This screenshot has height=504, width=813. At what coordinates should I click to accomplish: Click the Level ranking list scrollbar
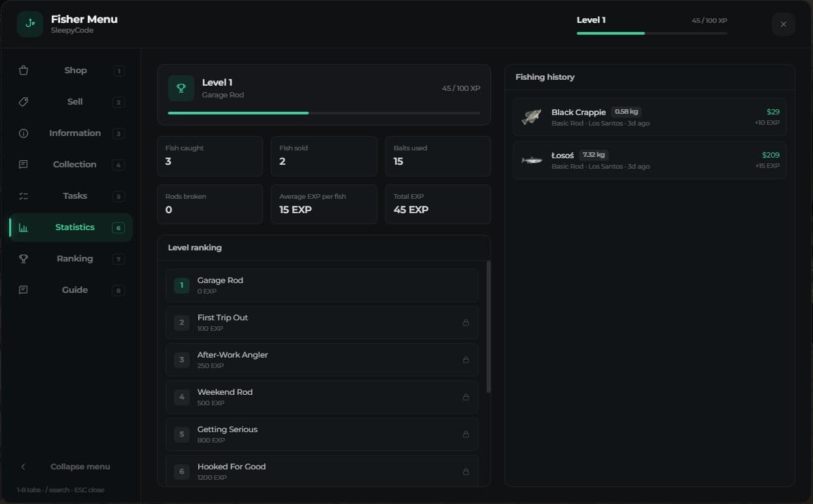(x=488, y=327)
